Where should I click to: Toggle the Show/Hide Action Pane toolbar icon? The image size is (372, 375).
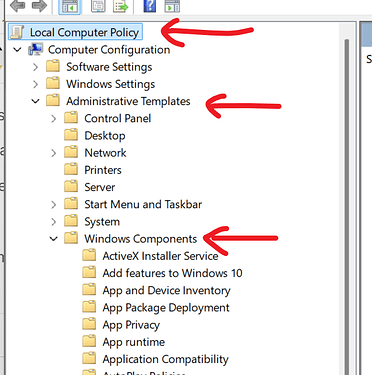coord(172,6)
